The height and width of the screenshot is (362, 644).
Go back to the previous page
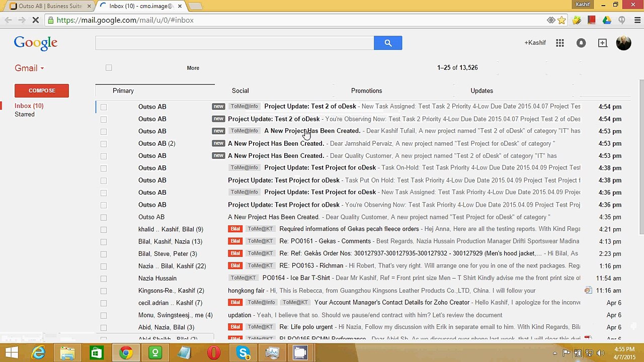(8, 20)
